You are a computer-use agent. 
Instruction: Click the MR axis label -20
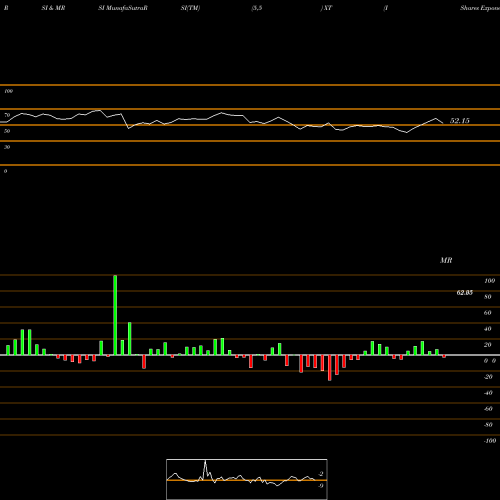[x=488, y=377]
